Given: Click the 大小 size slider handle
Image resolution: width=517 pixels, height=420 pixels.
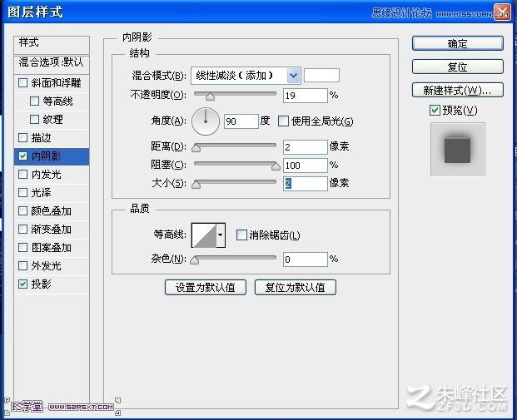Looking at the screenshot, I should pyautogui.click(x=196, y=184).
